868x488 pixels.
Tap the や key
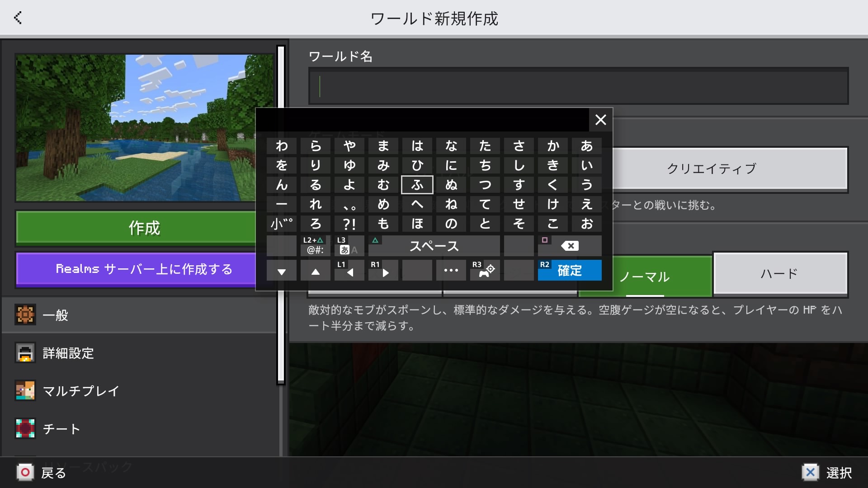pos(349,146)
